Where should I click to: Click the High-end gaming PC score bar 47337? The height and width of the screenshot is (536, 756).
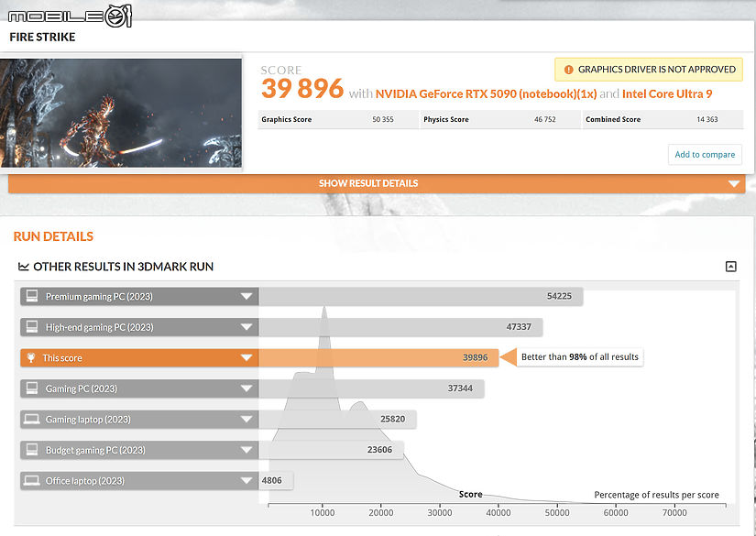point(400,327)
